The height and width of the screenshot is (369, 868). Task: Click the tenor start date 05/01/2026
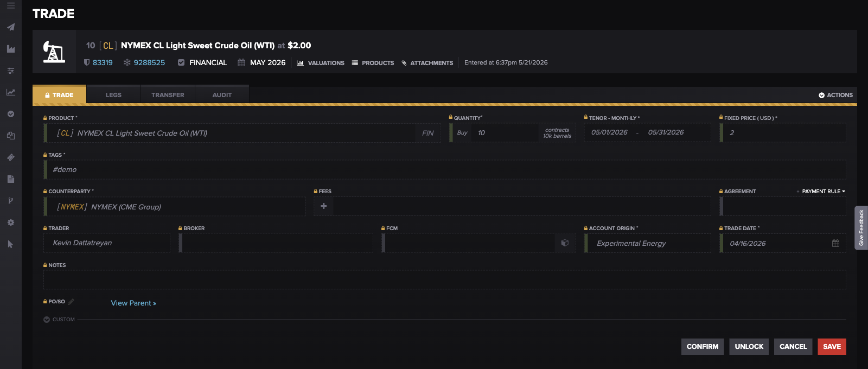pyautogui.click(x=609, y=132)
